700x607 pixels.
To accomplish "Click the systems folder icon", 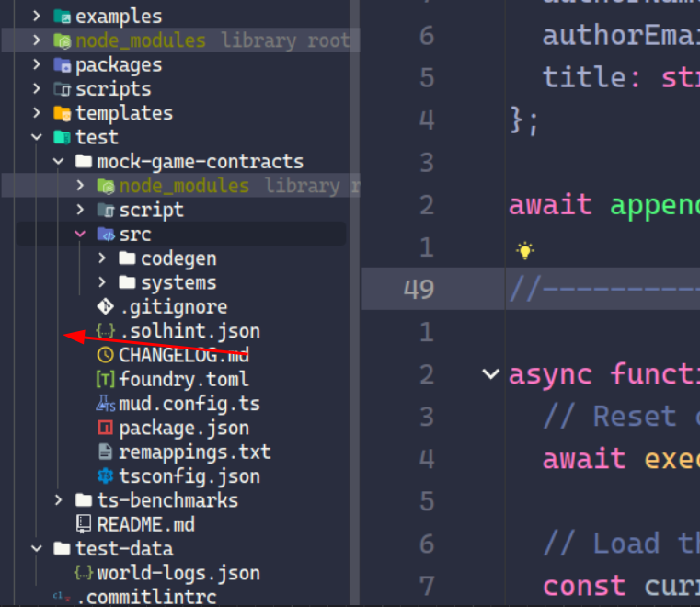I will (x=127, y=282).
